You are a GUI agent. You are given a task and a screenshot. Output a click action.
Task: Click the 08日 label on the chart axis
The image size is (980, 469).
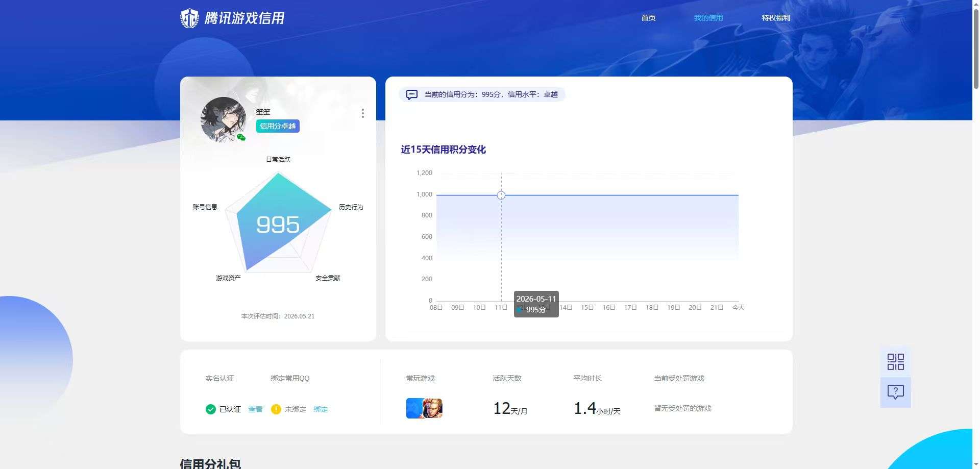coord(436,307)
